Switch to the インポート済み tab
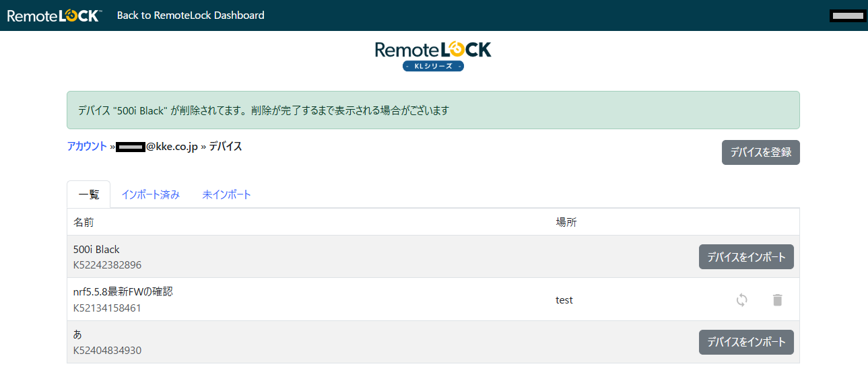Image resolution: width=868 pixels, height=389 pixels. click(x=151, y=194)
